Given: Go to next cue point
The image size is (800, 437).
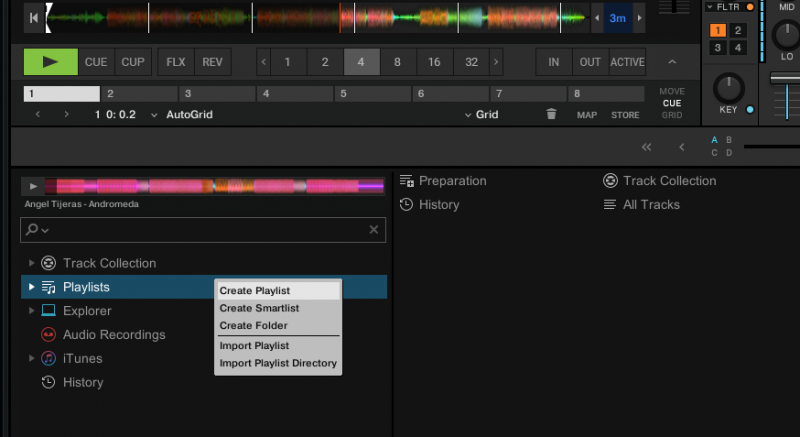Looking at the screenshot, I should pos(66,115).
